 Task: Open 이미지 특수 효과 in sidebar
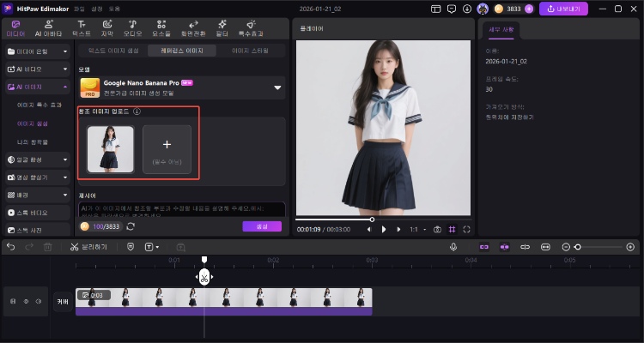click(39, 105)
